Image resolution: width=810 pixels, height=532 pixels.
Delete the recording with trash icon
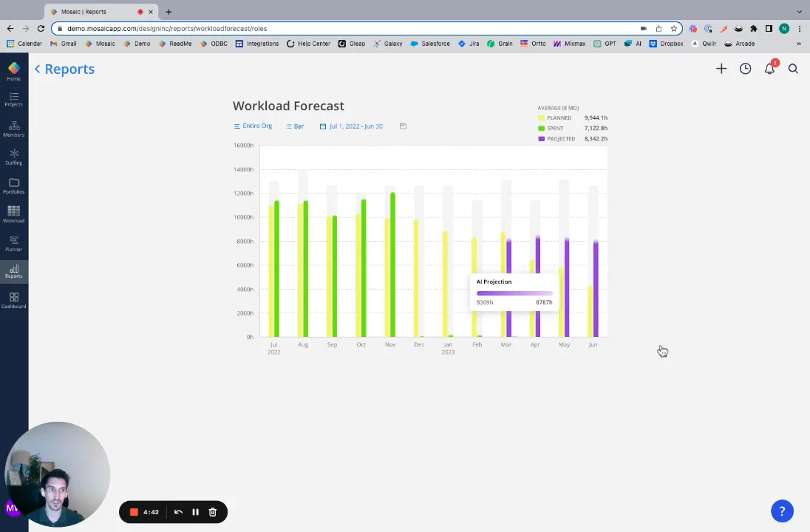tap(212, 512)
